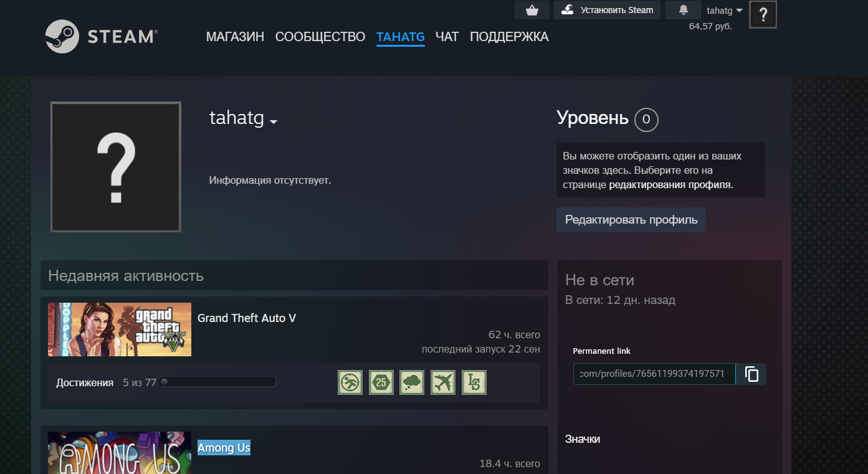Open the dropdown arrow beside profile name tahatg
Screen dimensions: 868x474
[274, 122]
